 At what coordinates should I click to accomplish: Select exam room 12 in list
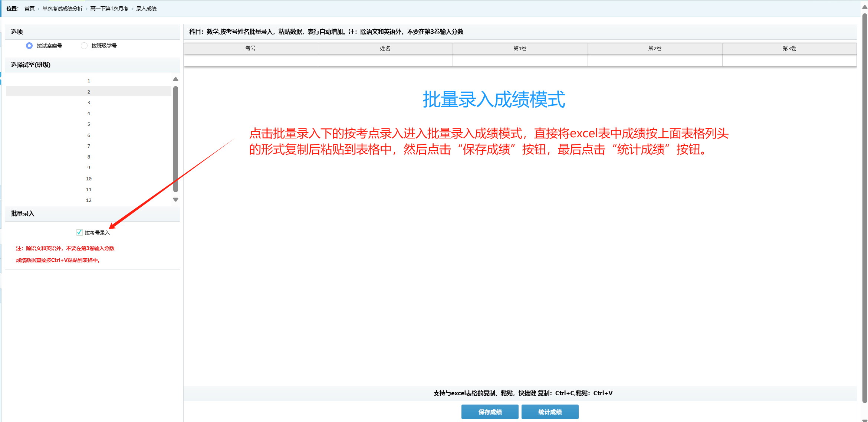89,200
